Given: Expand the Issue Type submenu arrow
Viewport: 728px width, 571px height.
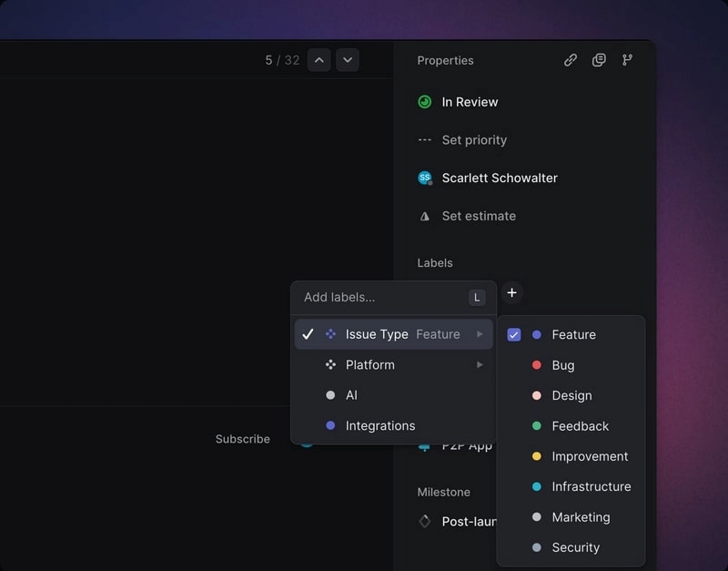Looking at the screenshot, I should [480, 334].
